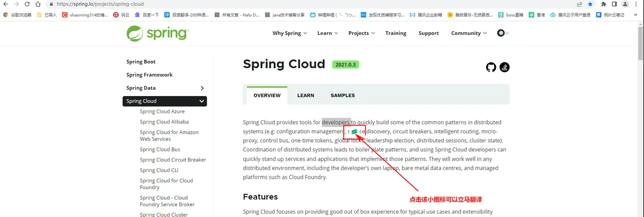The image size is (644, 217).
Task: Open the 谷歌浏览器 bookmark
Action: pyautogui.click(x=17, y=15)
